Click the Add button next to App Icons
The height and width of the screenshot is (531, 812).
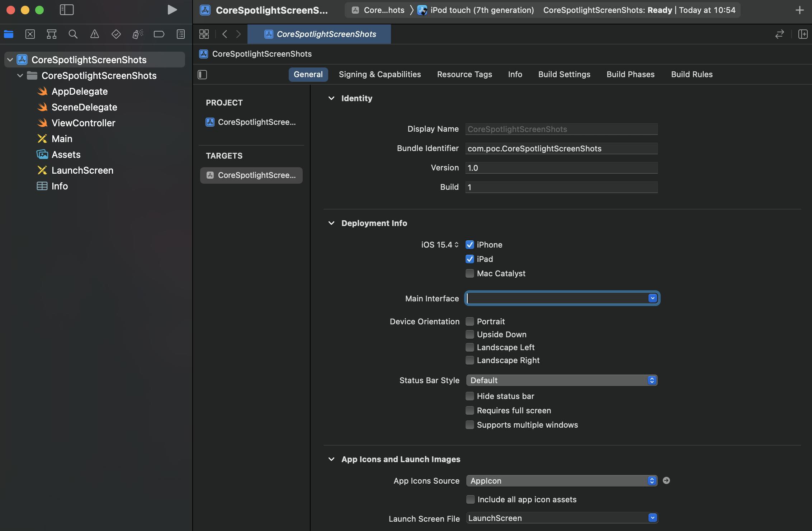[666, 480]
